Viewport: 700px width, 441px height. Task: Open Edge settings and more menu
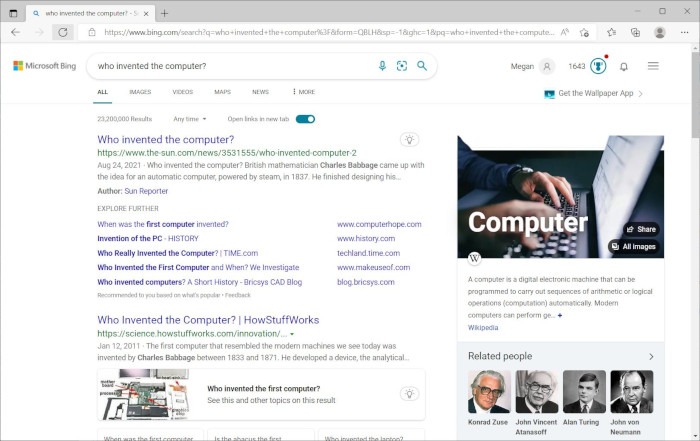pyautogui.click(x=684, y=32)
